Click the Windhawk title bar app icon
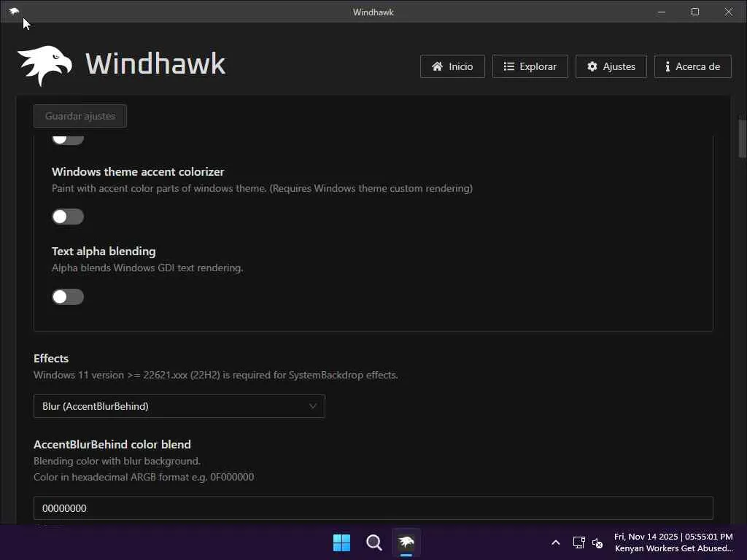The image size is (747, 560). tap(14, 12)
